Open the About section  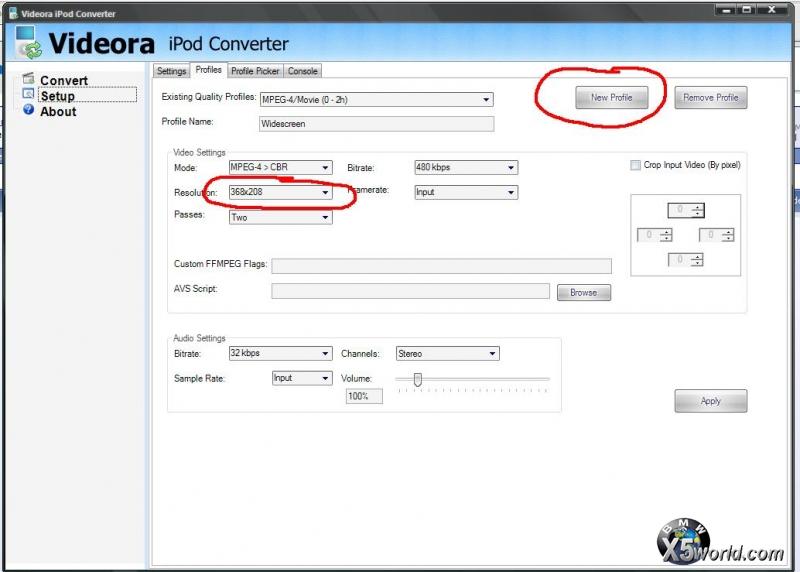pyautogui.click(x=58, y=112)
